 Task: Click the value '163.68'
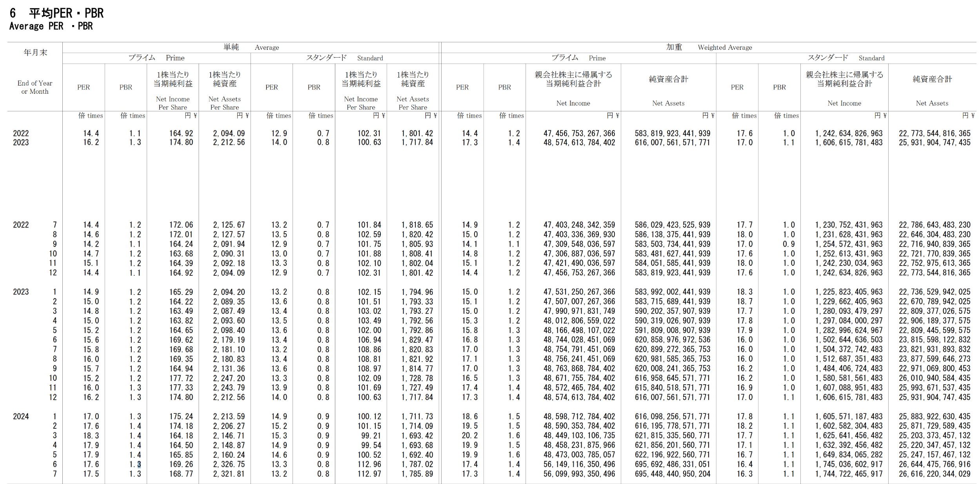pos(181,254)
